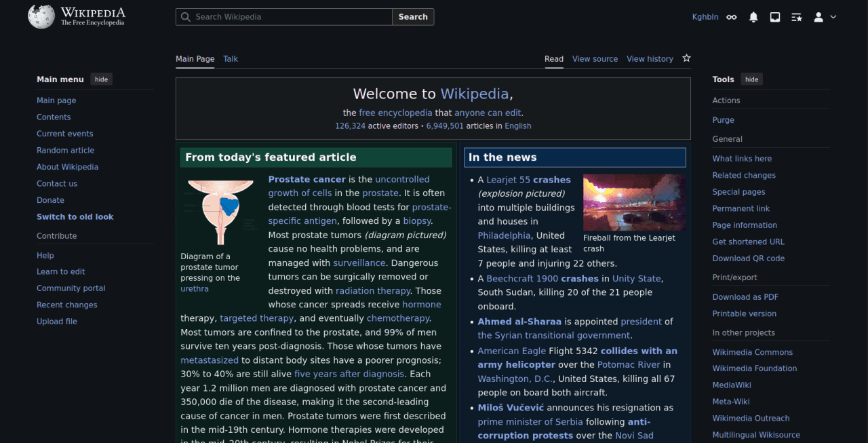The height and width of the screenshot is (443, 868).
Task: Click Switch to old look
Action: (x=75, y=217)
